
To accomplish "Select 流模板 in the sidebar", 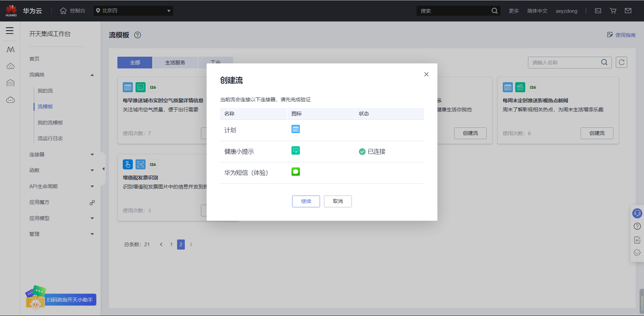I will tap(45, 107).
